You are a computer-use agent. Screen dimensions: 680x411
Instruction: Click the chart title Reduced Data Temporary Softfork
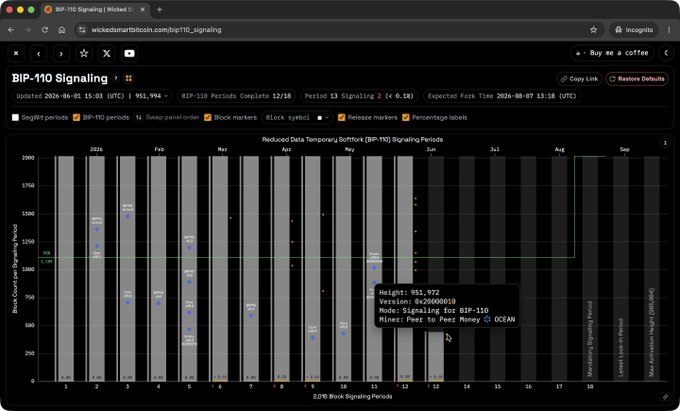tap(352, 140)
